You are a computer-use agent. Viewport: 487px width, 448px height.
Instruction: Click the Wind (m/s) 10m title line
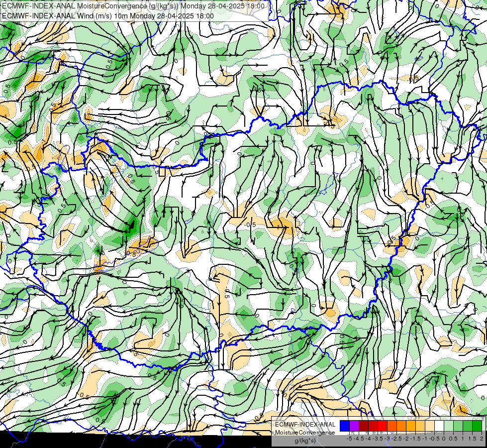click(x=108, y=16)
